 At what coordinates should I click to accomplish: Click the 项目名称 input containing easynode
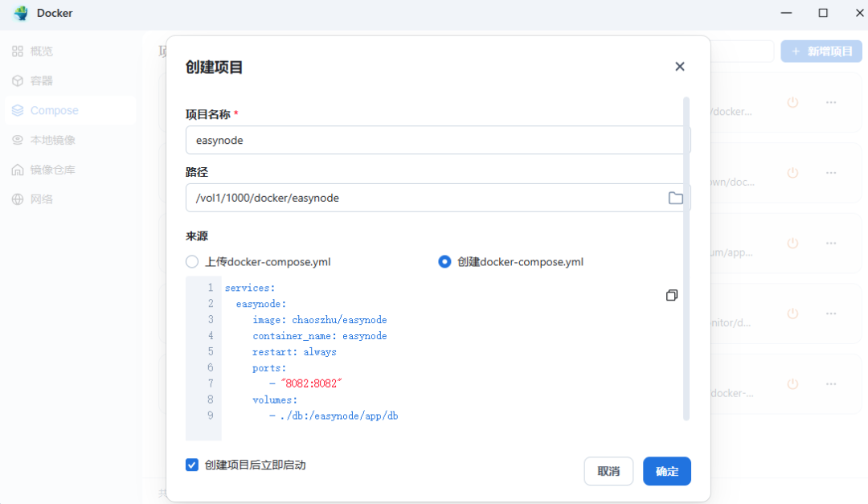click(x=436, y=139)
